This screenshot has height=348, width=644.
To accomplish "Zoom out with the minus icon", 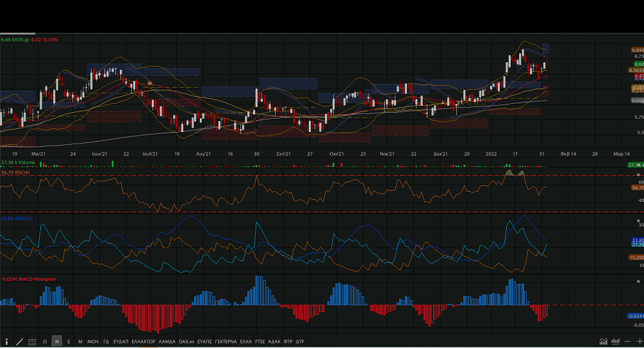I will tap(627, 342).
